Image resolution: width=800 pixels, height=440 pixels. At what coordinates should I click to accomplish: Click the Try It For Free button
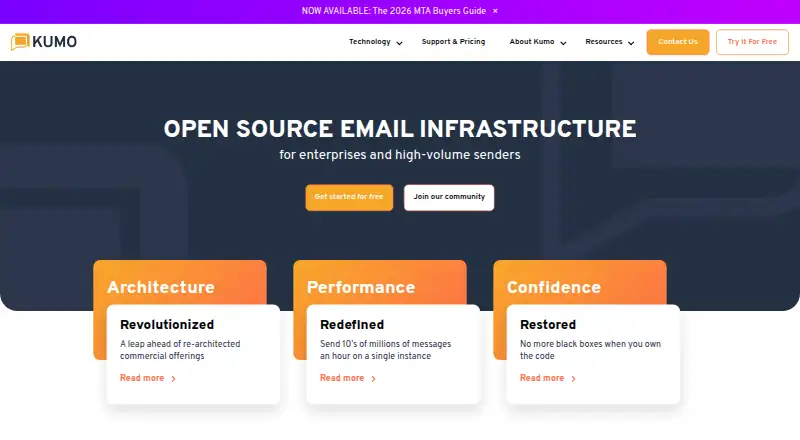coord(752,42)
